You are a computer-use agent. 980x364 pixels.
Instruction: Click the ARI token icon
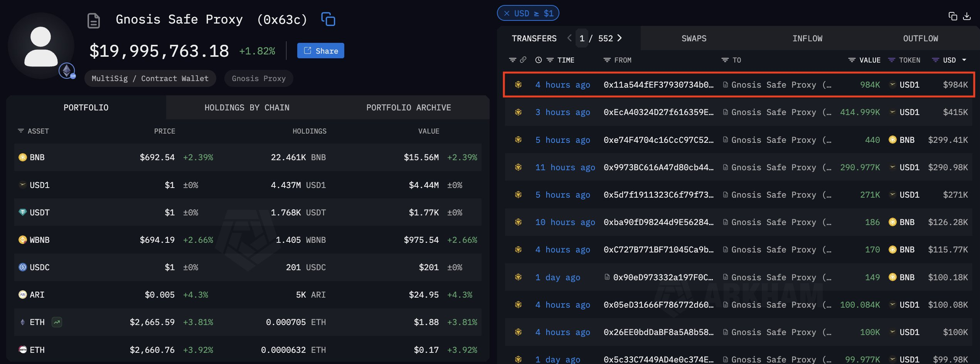pyautogui.click(x=23, y=295)
